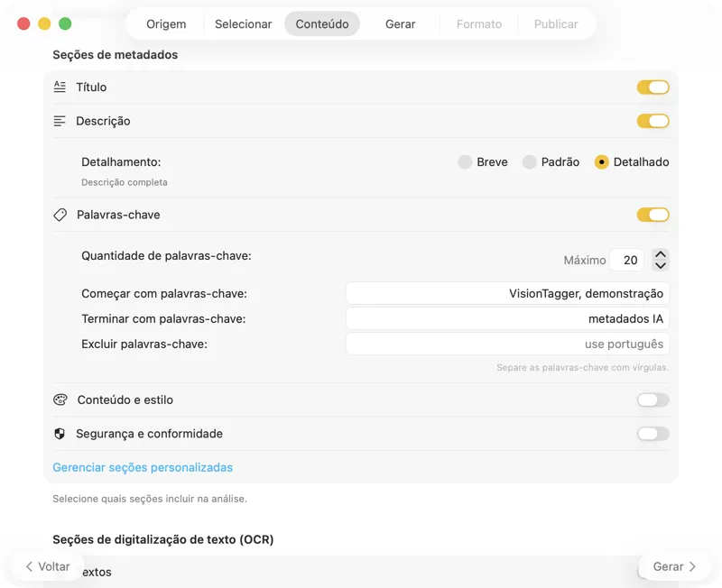Screen dimensions: 722x588
Task: Increase keyword count with stepper up arrow
Action: (661, 254)
